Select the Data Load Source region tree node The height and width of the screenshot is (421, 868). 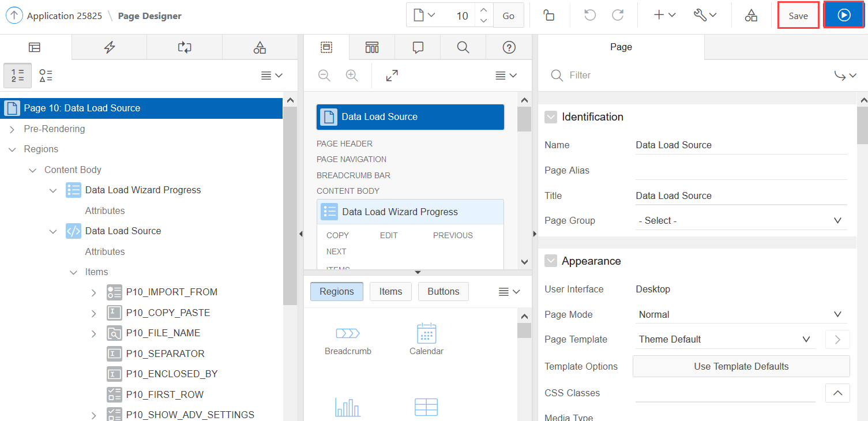[123, 231]
